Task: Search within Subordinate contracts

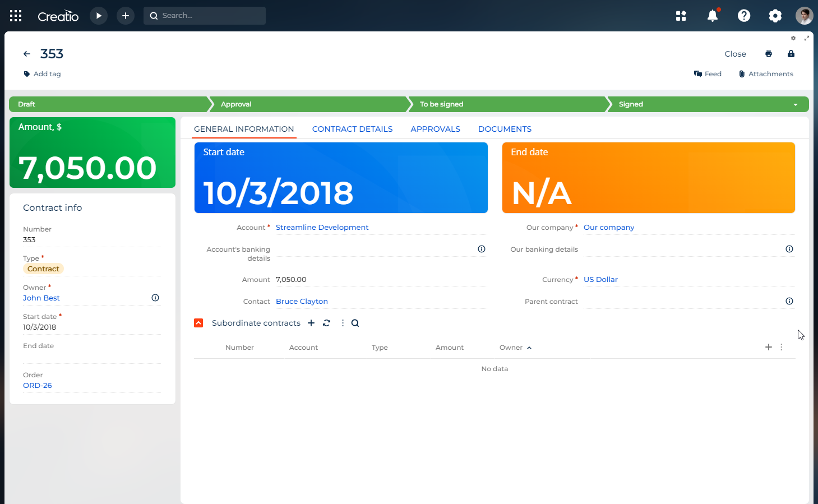Action: coord(355,323)
